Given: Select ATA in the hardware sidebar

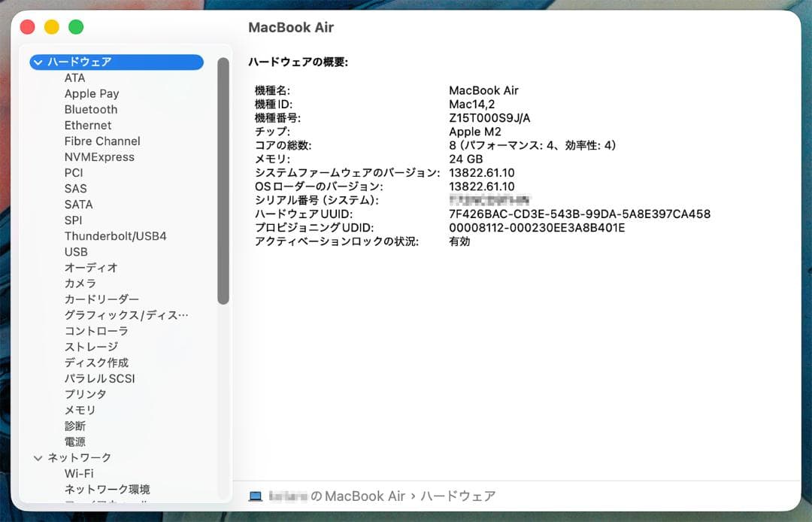Looking at the screenshot, I should (x=74, y=77).
